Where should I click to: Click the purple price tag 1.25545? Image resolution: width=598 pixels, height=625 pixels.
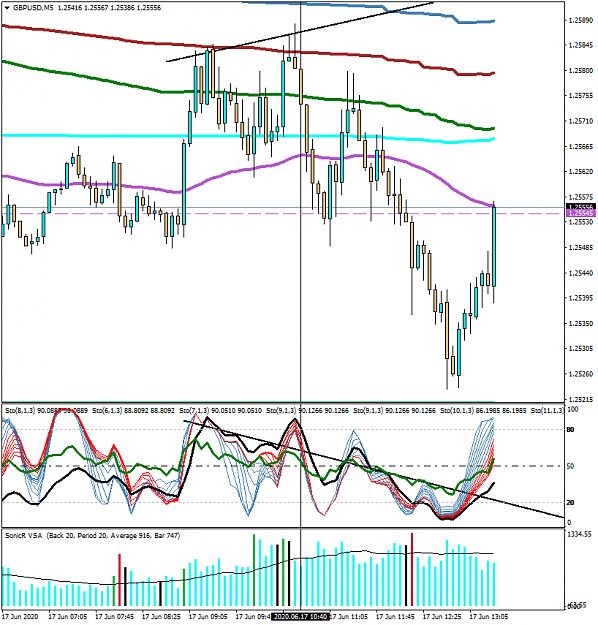[x=581, y=213]
